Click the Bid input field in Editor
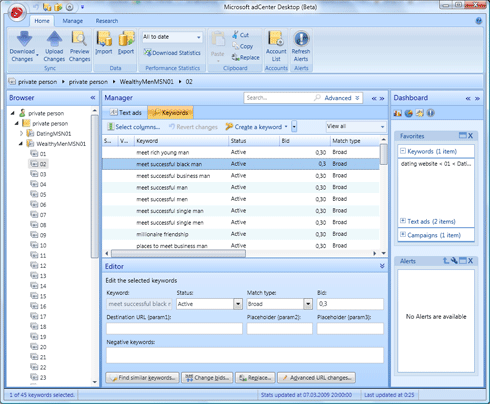This screenshot has width=490, height=404. click(350, 304)
